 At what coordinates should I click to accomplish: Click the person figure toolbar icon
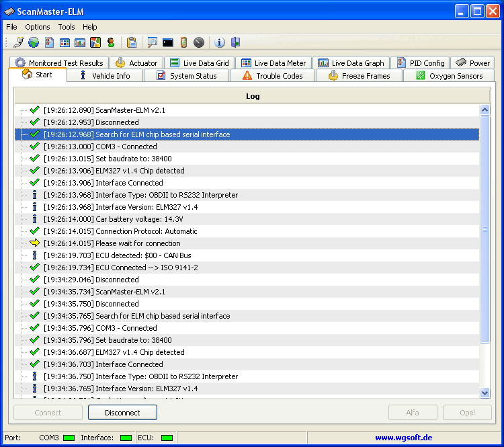pyautogui.click(x=111, y=42)
